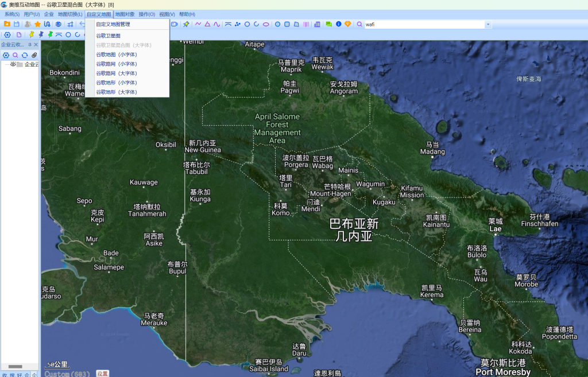This screenshot has width=588, height=377.
Task: Click the refresh icon in enterprise panel
Action: 25,55
